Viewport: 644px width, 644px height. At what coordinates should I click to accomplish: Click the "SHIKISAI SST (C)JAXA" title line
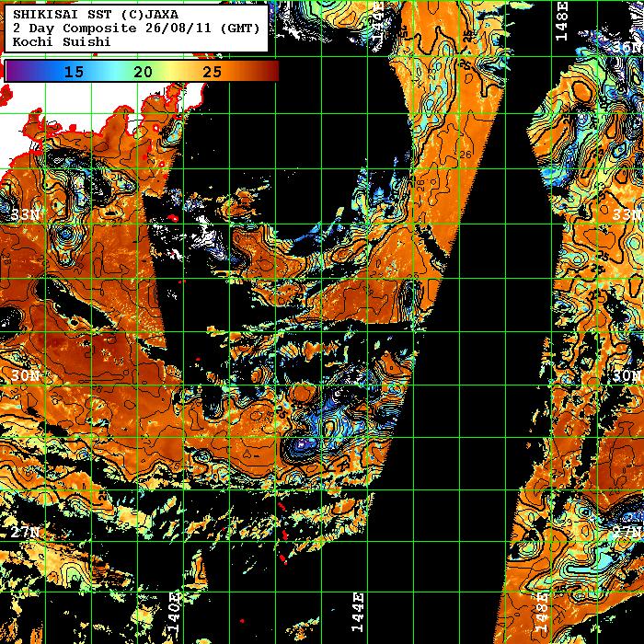(96, 15)
